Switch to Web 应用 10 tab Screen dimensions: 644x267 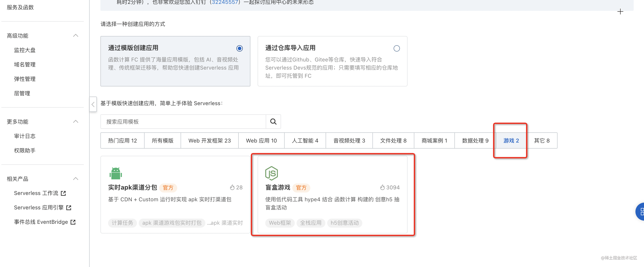(x=261, y=141)
